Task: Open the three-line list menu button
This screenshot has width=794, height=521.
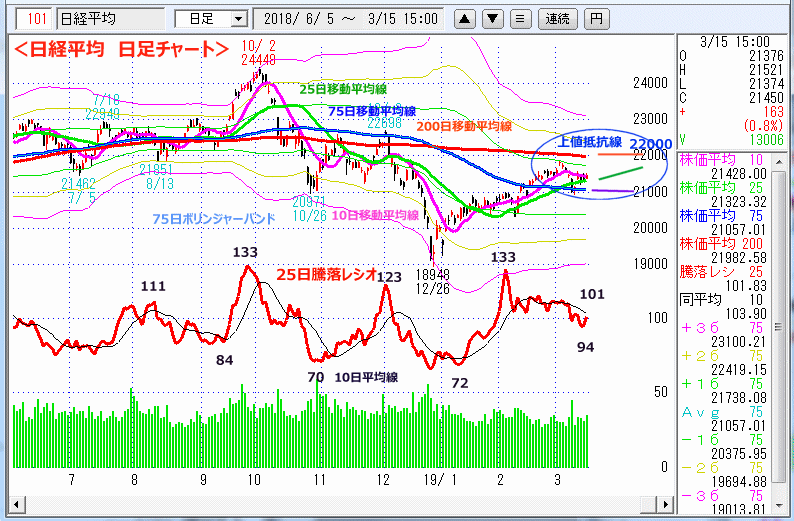Action: (519, 18)
